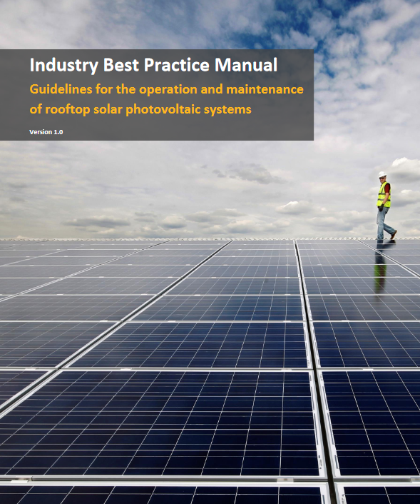Click the 'of rooftop solar photovoltaic systems' line
This screenshot has height=504, width=420.
click(140, 110)
